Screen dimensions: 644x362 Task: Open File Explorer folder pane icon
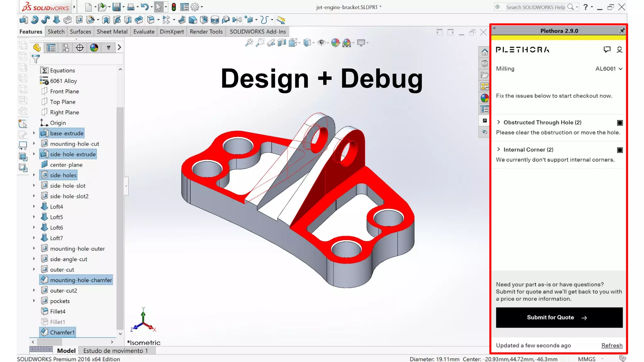click(485, 75)
